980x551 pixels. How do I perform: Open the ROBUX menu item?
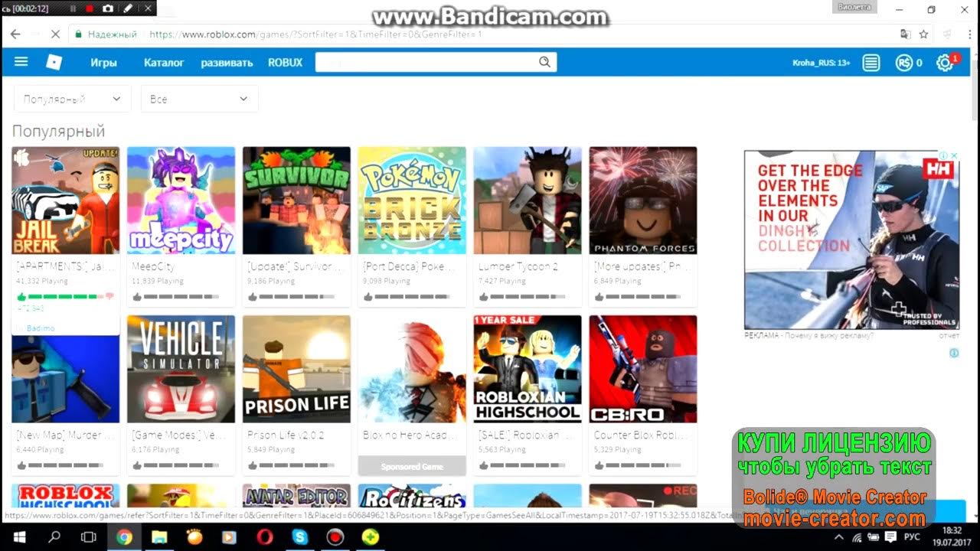285,63
